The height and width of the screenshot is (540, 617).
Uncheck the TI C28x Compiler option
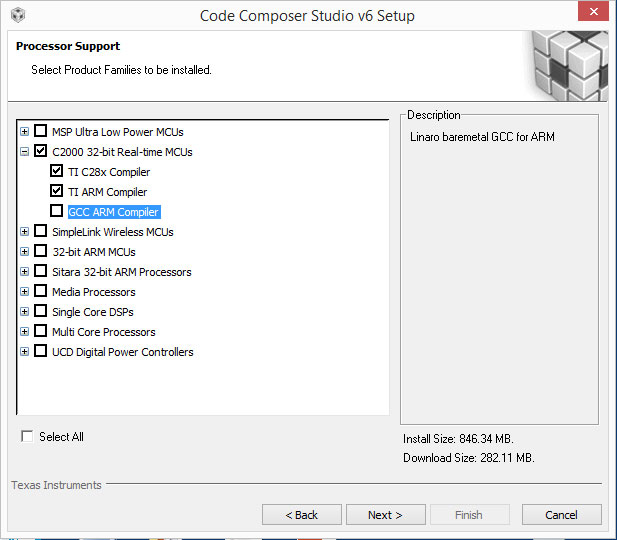[x=56, y=170]
